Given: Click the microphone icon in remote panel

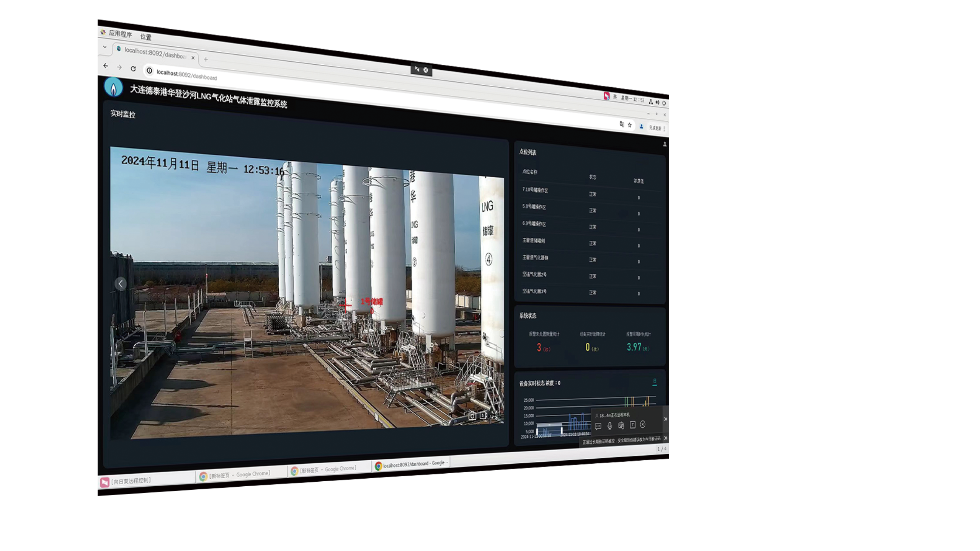Looking at the screenshot, I should [610, 425].
